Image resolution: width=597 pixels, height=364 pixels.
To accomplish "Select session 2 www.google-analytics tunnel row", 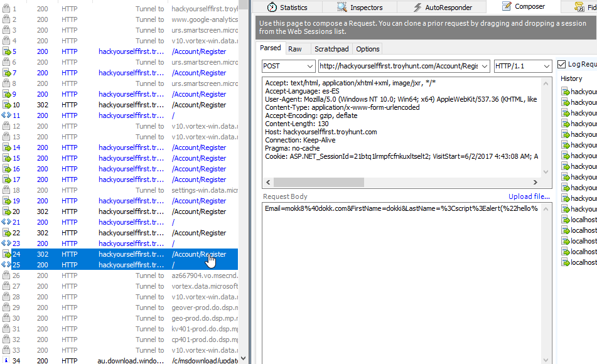I will click(x=120, y=19).
